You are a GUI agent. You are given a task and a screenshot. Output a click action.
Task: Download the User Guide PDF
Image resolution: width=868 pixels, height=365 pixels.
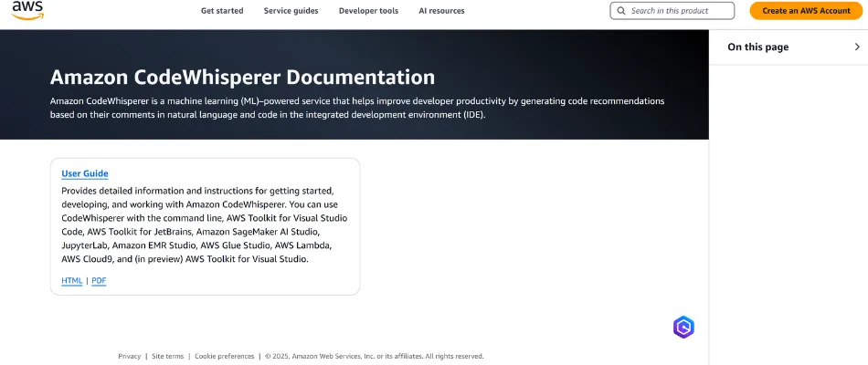tap(99, 281)
